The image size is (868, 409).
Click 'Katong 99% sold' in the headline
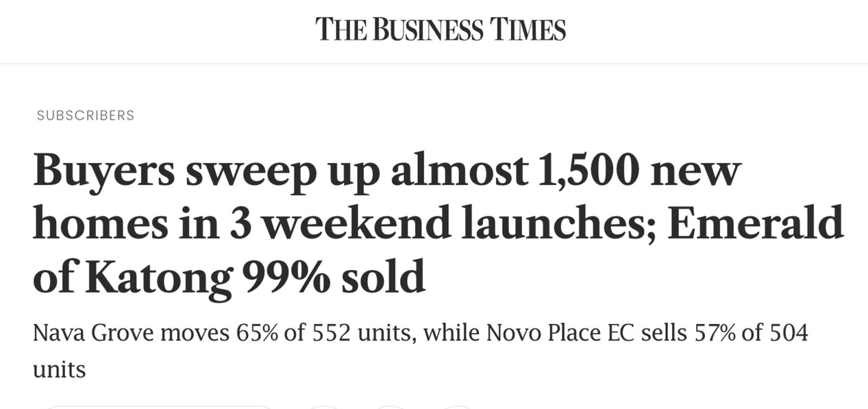(x=256, y=276)
